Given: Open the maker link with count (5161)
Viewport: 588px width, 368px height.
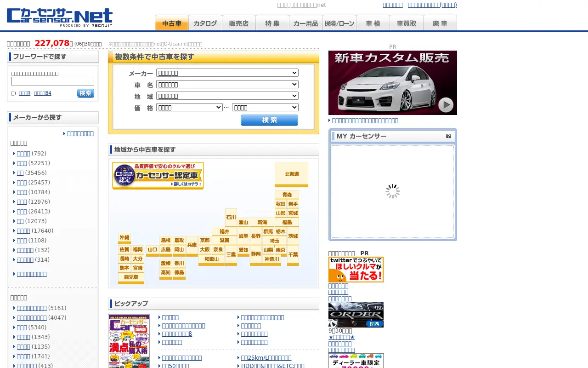Looking at the screenshot, I should point(32,308).
